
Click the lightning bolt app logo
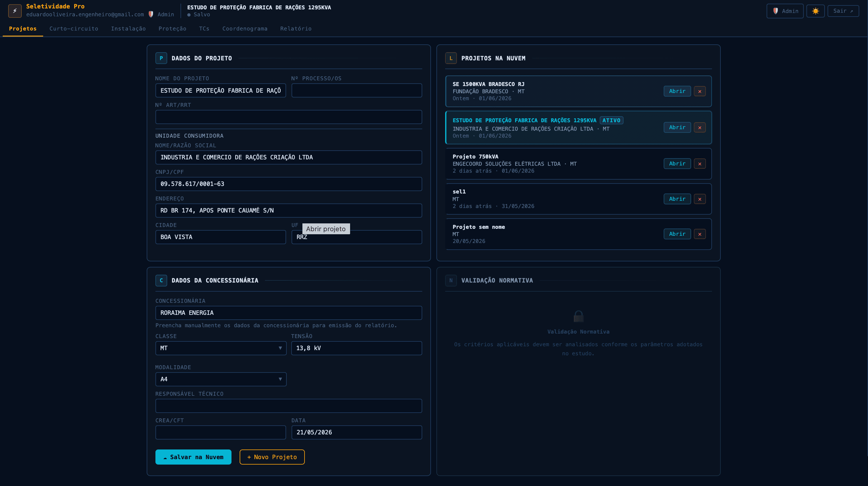[x=15, y=11]
